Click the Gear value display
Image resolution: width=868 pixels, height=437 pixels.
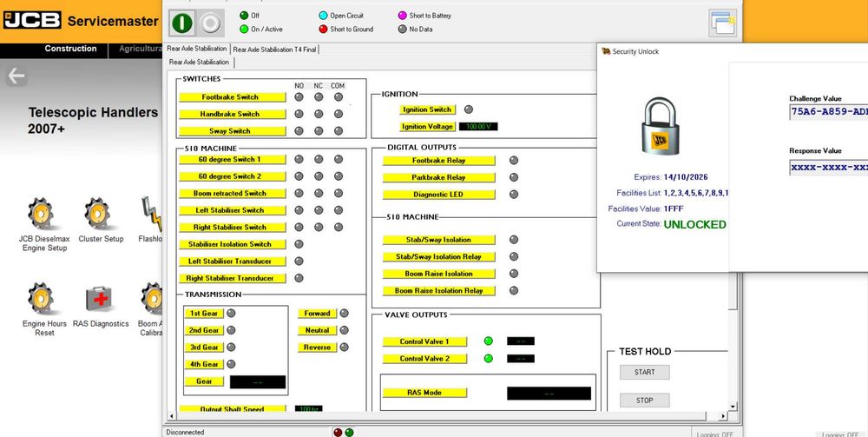coord(258,382)
